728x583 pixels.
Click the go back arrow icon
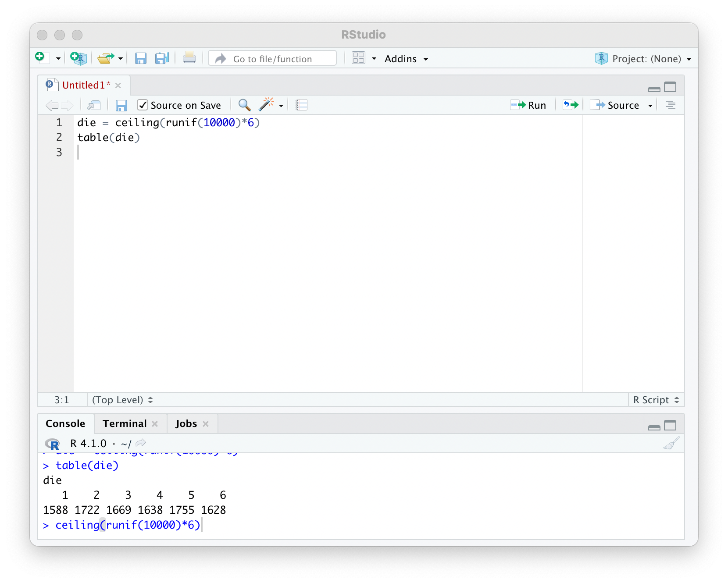(52, 105)
